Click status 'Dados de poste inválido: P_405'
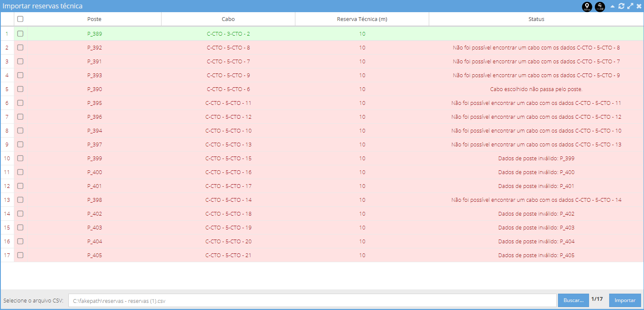Image resolution: width=644 pixels, height=310 pixels. (x=536, y=255)
